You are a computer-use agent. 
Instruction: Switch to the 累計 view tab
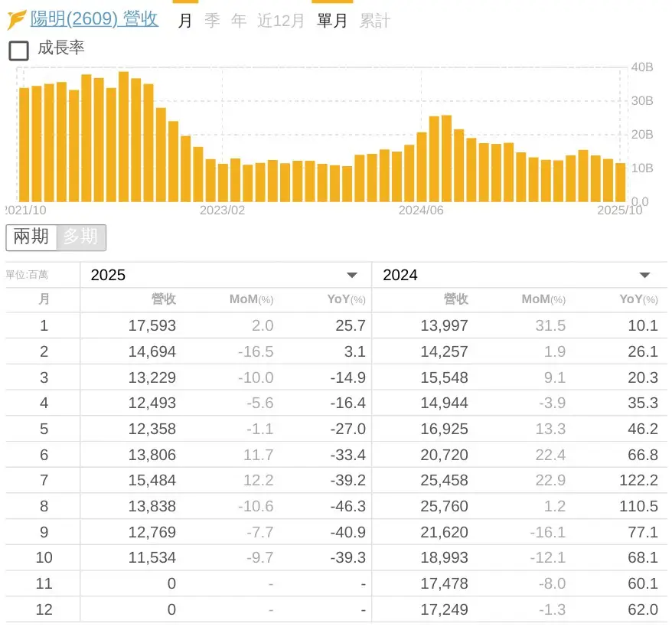tap(374, 21)
